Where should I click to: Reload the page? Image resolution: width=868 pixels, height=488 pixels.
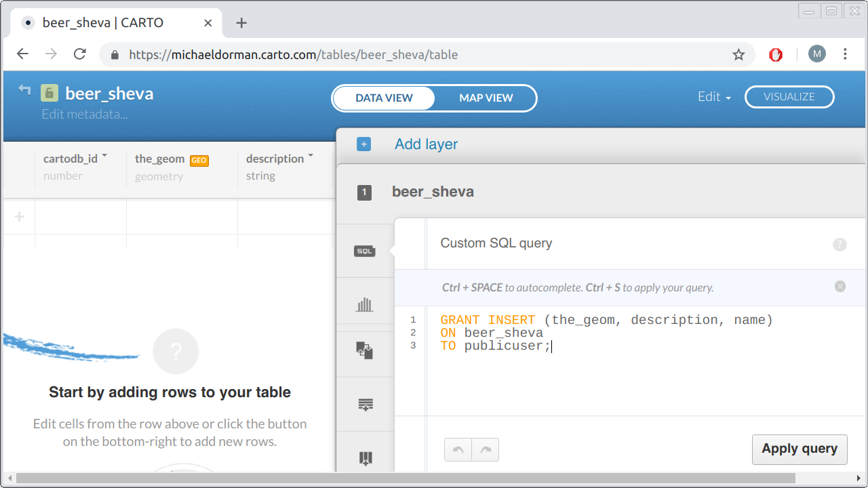[x=80, y=54]
